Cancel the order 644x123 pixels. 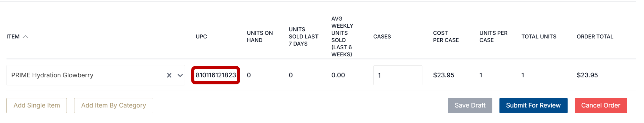(x=601, y=106)
